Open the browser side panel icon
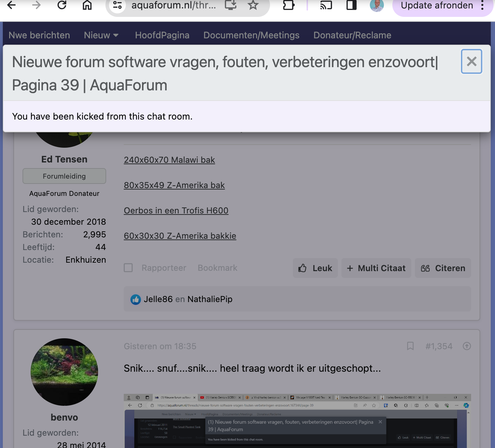Image resolution: width=495 pixels, height=448 pixels. pyautogui.click(x=351, y=5)
